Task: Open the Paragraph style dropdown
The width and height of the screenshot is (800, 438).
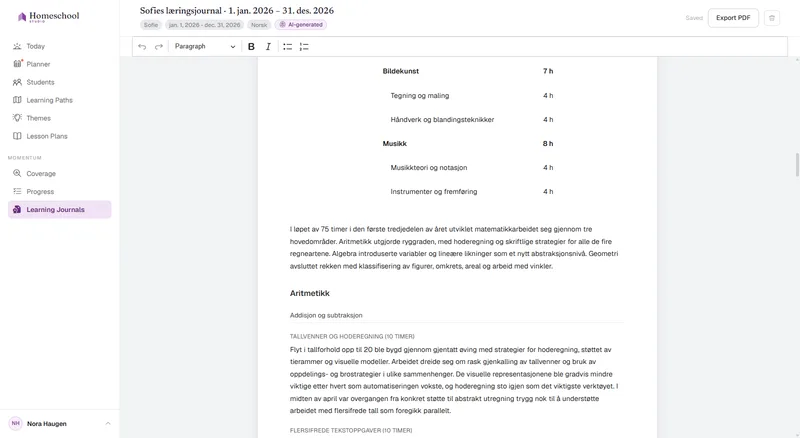Action: 205,46
